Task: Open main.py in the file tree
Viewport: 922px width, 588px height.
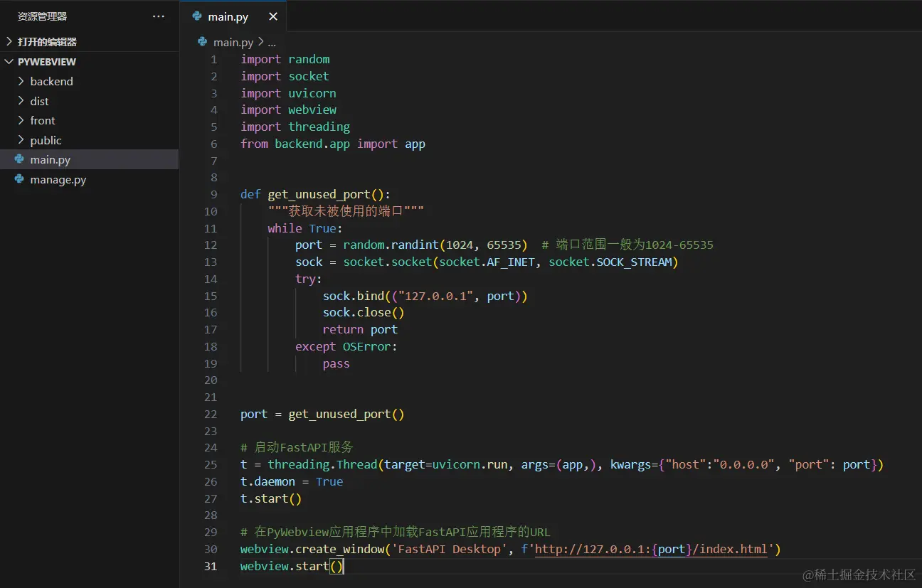Action: point(89,159)
